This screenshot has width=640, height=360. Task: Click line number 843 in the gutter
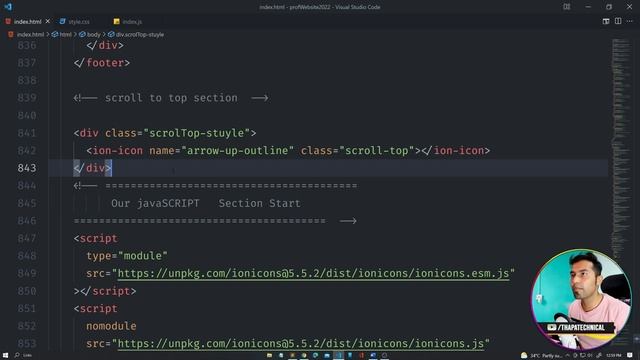pos(27,168)
